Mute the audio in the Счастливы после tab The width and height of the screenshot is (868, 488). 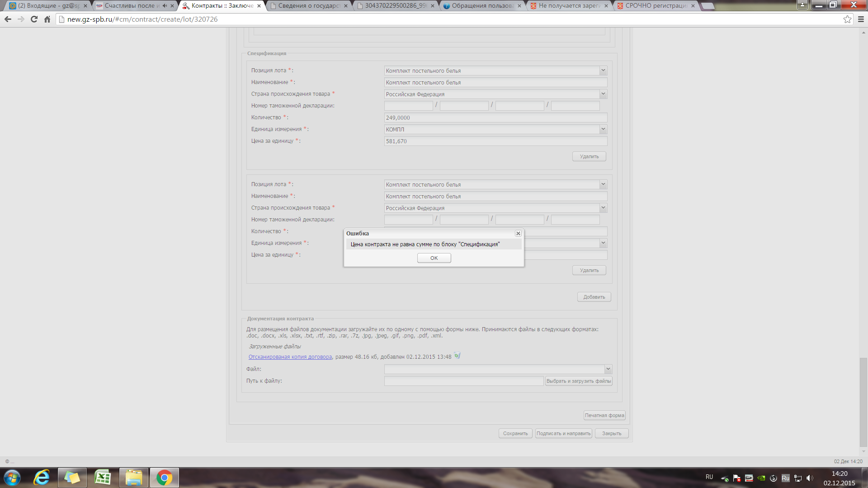(165, 6)
